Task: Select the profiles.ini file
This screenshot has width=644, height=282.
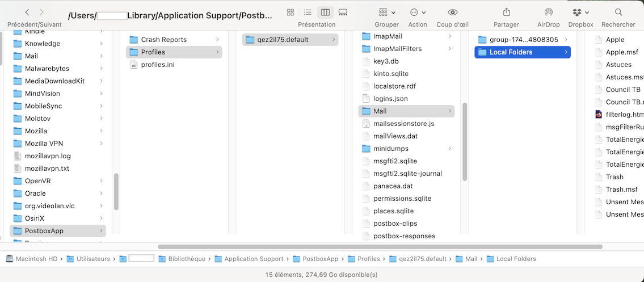Action: 174,65
